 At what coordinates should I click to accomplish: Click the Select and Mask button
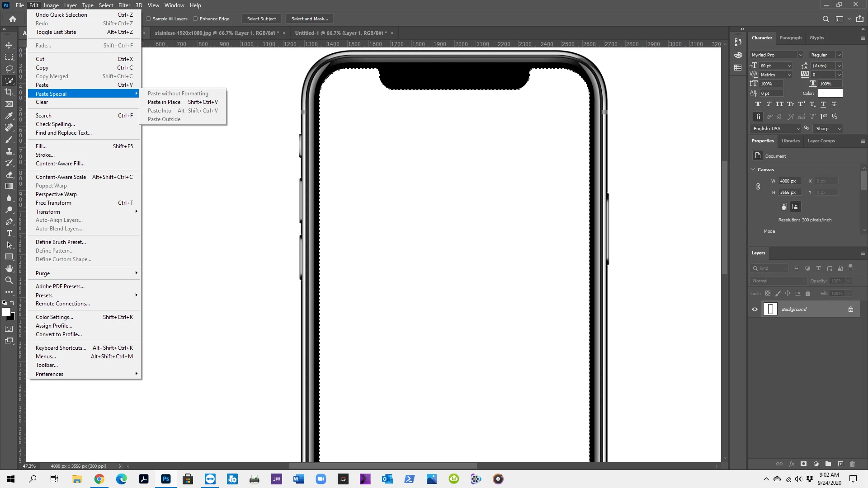click(310, 19)
